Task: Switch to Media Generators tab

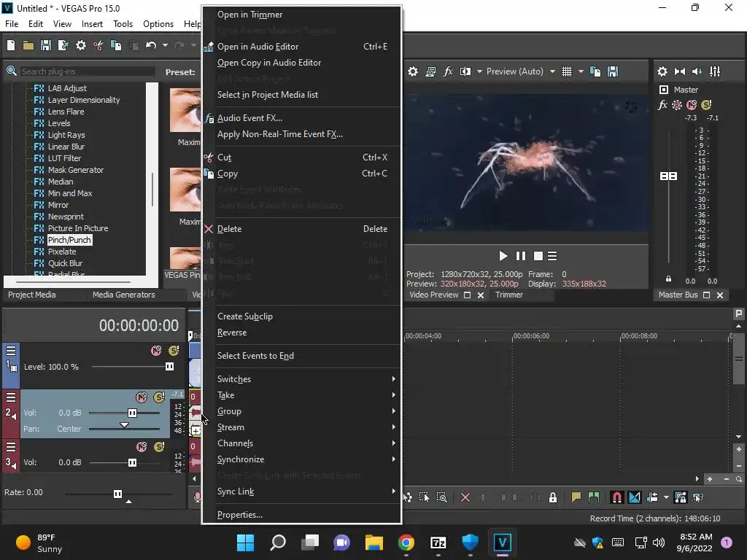Action: 124,295
